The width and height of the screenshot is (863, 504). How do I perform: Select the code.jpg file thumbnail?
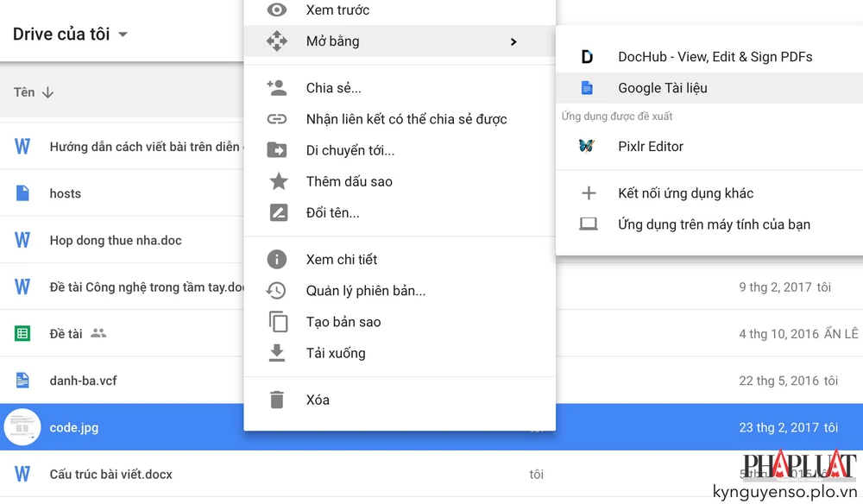tap(22, 427)
